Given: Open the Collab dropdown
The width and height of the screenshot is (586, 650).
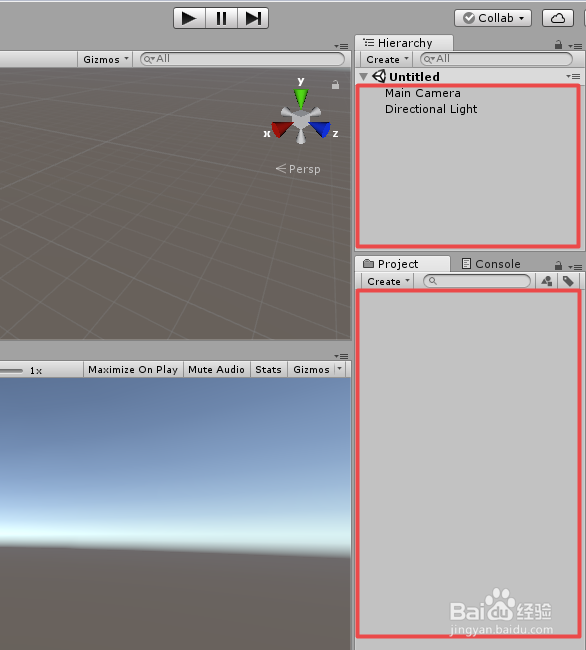Looking at the screenshot, I should tap(493, 18).
